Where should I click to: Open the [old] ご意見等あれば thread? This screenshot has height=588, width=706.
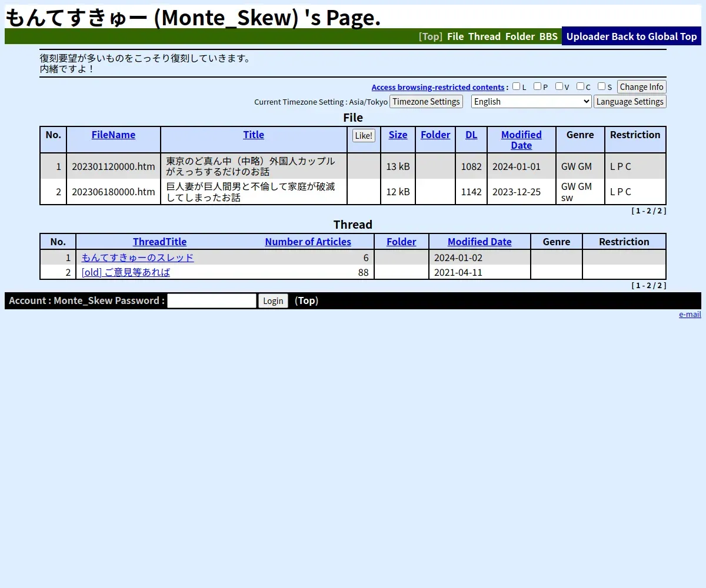point(126,272)
